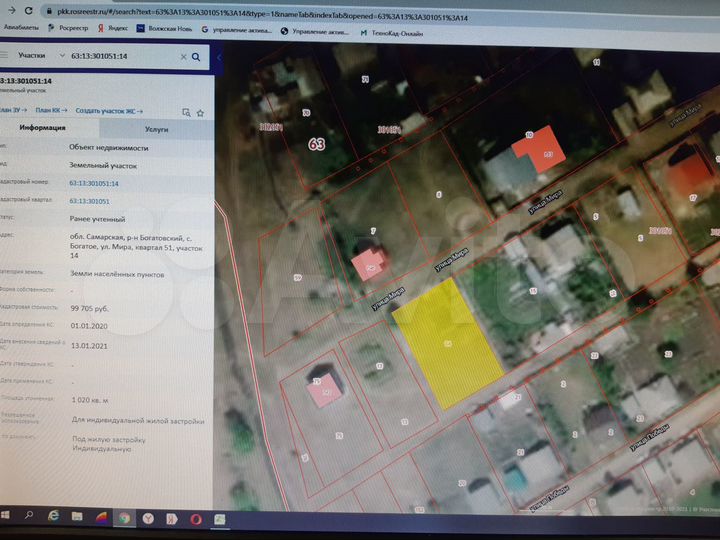Open the cadastral quarter link 63:13:301051

[89, 201]
